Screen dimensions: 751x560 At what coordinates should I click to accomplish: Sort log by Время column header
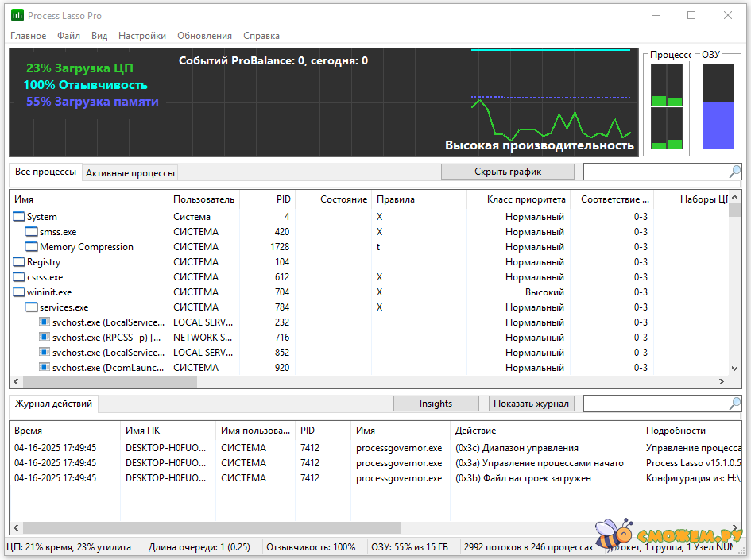click(65, 431)
